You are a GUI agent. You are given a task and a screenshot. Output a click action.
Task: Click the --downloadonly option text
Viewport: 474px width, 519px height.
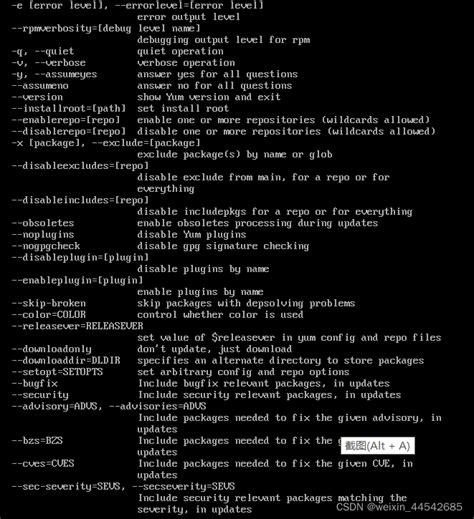coord(51,349)
